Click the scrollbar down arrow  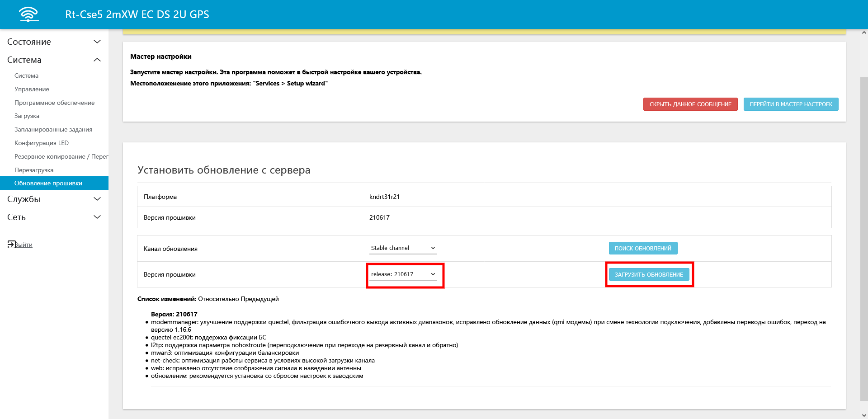coord(864,415)
